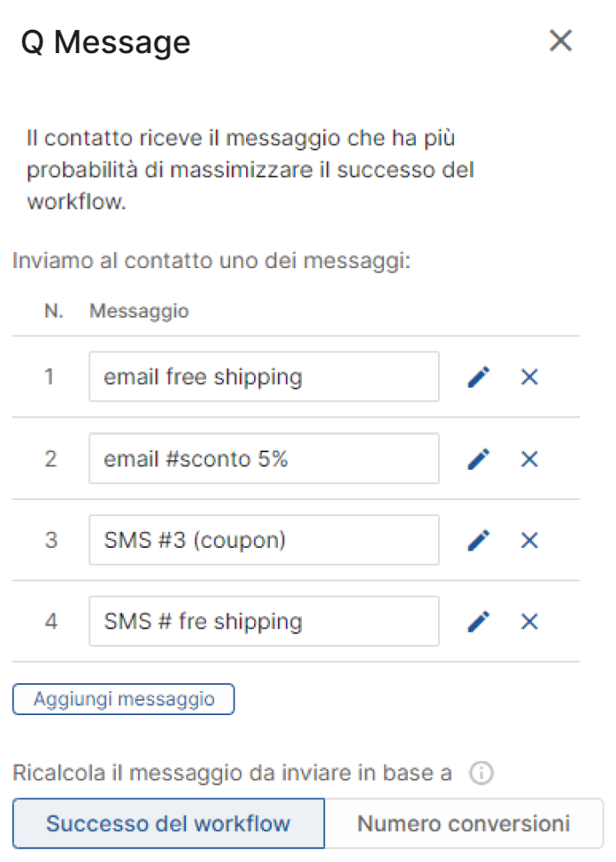Switch to 'Numero conversioni' option

(464, 824)
